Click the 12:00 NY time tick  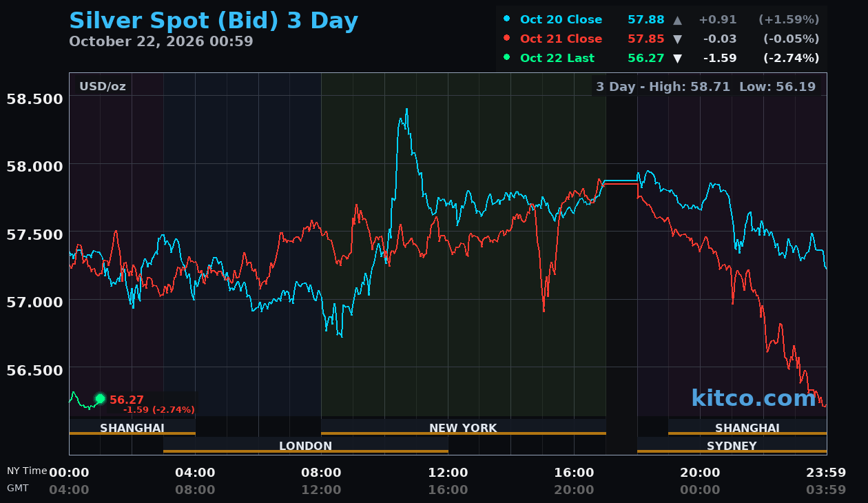tap(448, 473)
